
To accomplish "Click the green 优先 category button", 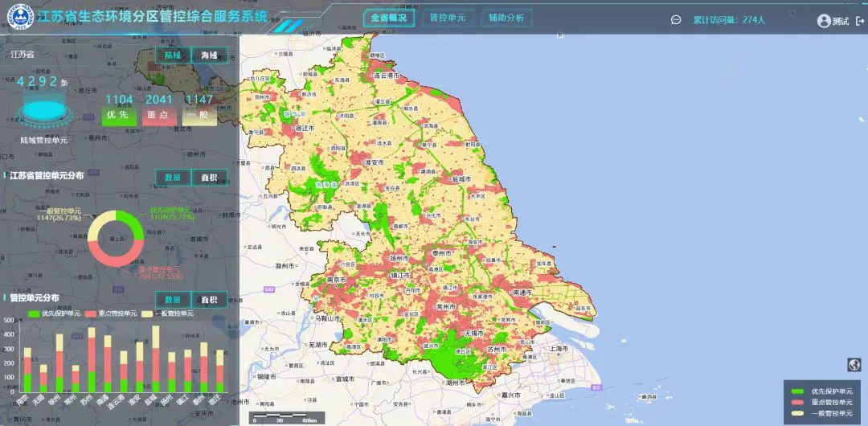I will point(119,116).
